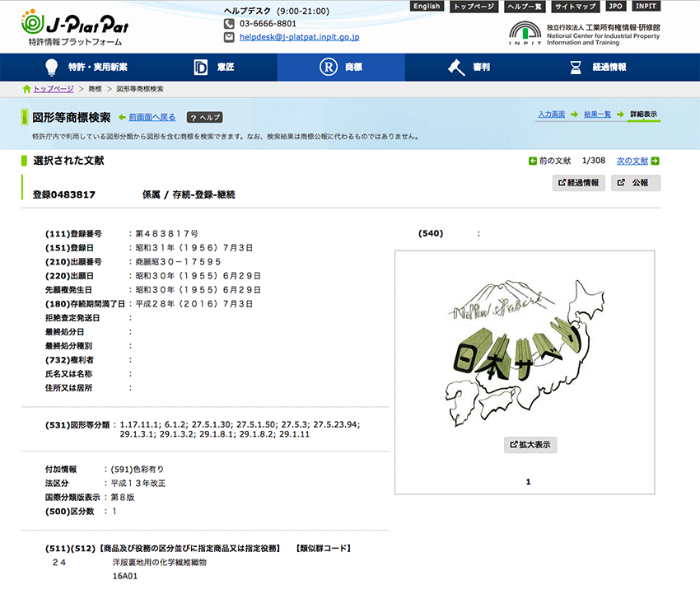This screenshot has width=700, height=599.
Task: Click the green previous document arrow icon
Action: (x=533, y=161)
